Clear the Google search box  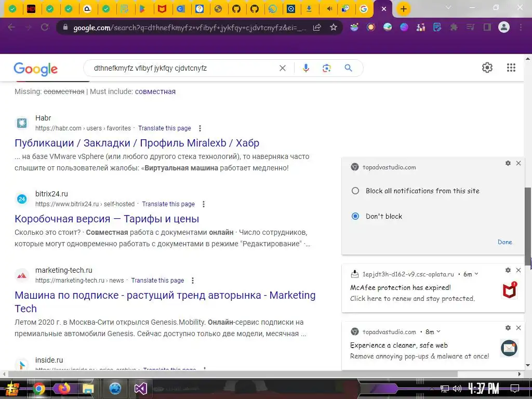[282, 68]
